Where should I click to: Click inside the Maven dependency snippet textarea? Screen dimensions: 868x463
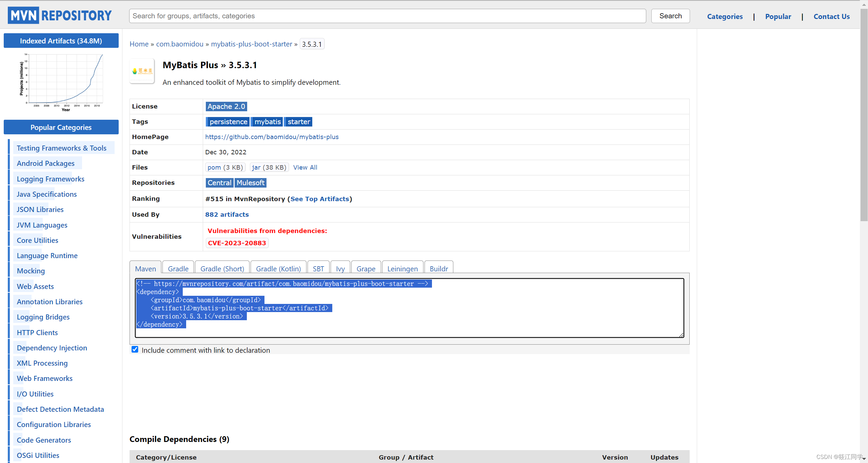click(409, 308)
